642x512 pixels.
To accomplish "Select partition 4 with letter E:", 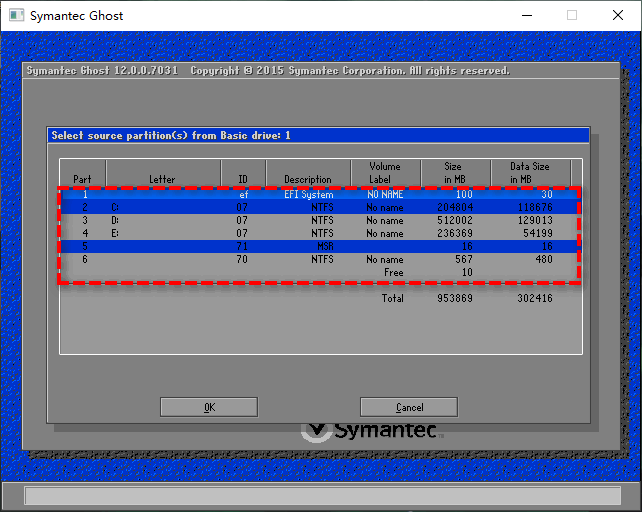I will pos(320,233).
